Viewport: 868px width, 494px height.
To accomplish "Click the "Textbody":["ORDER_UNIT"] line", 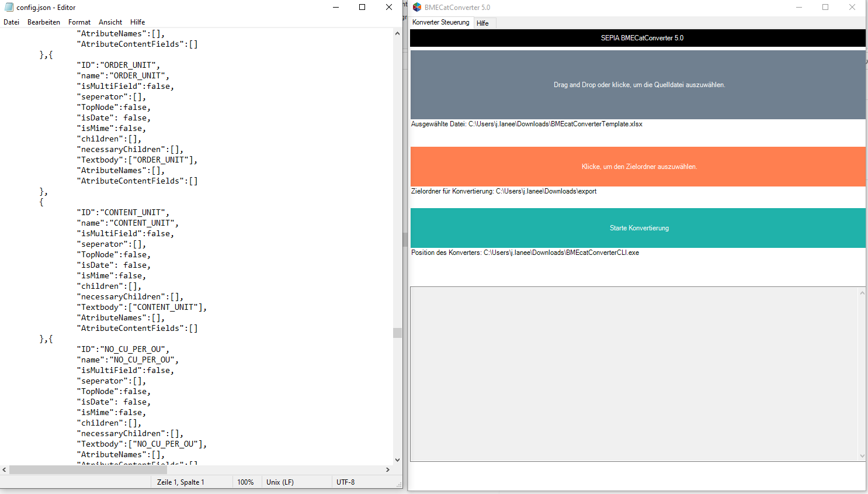I will coord(137,160).
